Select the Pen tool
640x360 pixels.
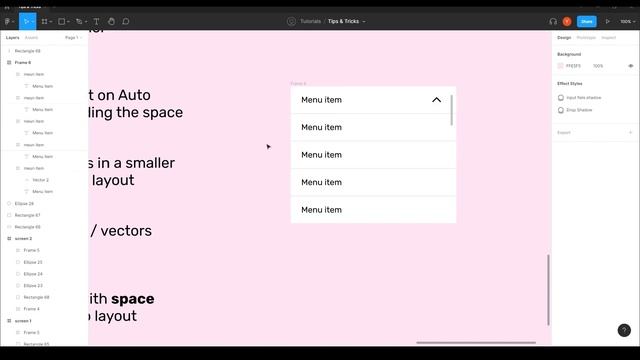point(79,22)
